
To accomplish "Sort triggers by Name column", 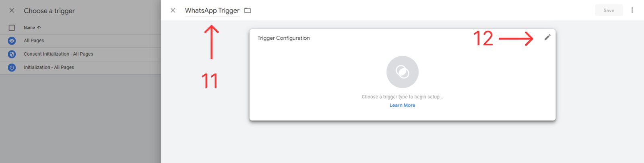I will pyautogui.click(x=29, y=28).
